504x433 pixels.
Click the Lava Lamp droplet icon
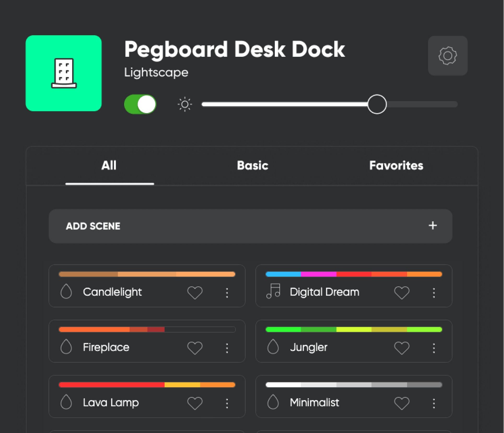tap(66, 402)
